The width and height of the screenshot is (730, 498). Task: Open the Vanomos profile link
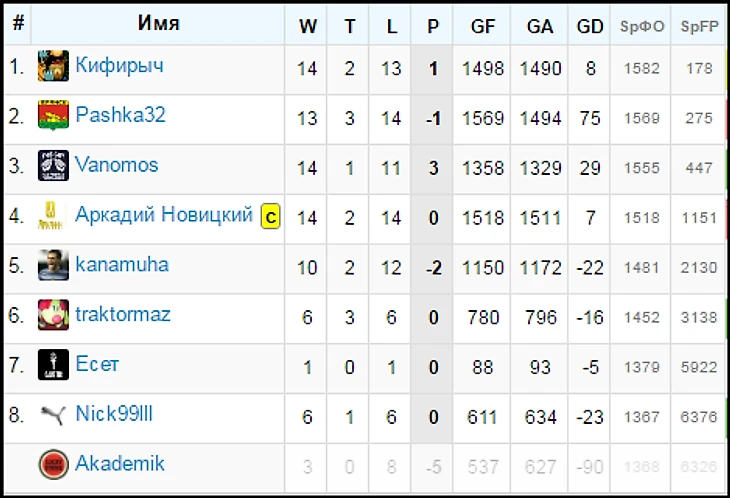pyautogui.click(x=116, y=165)
